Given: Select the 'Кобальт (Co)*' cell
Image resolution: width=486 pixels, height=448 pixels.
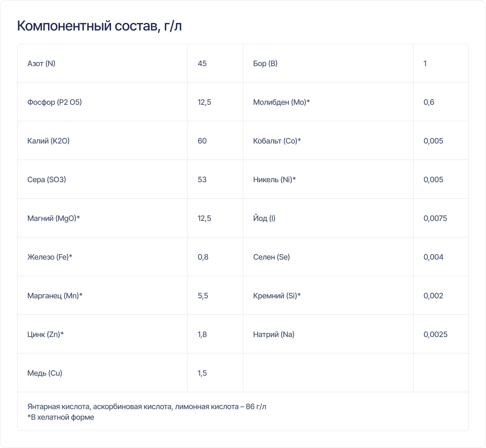Looking at the screenshot, I should tap(328, 141).
